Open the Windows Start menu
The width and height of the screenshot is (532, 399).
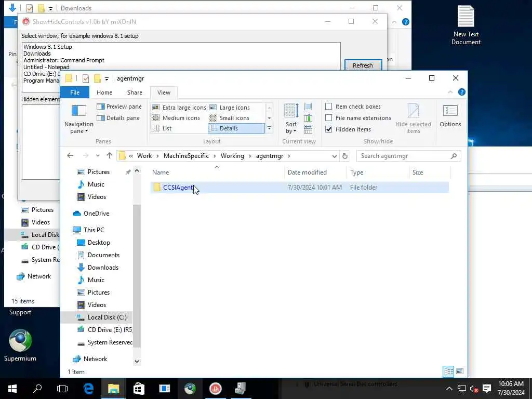12,389
